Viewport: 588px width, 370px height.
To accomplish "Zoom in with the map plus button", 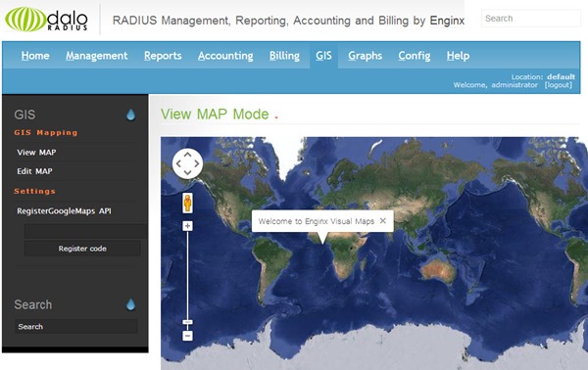I will (x=187, y=226).
